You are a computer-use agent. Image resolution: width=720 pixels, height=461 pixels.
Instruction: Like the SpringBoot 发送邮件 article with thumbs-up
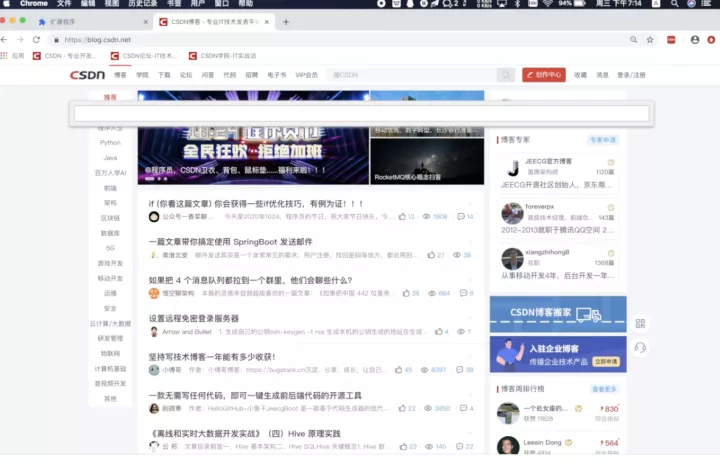(431, 255)
